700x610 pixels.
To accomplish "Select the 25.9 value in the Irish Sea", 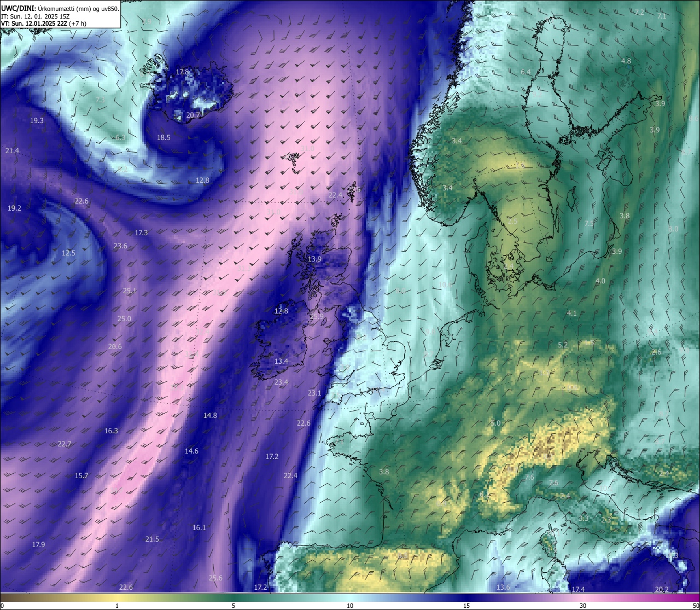I will pyautogui.click(x=316, y=317).
